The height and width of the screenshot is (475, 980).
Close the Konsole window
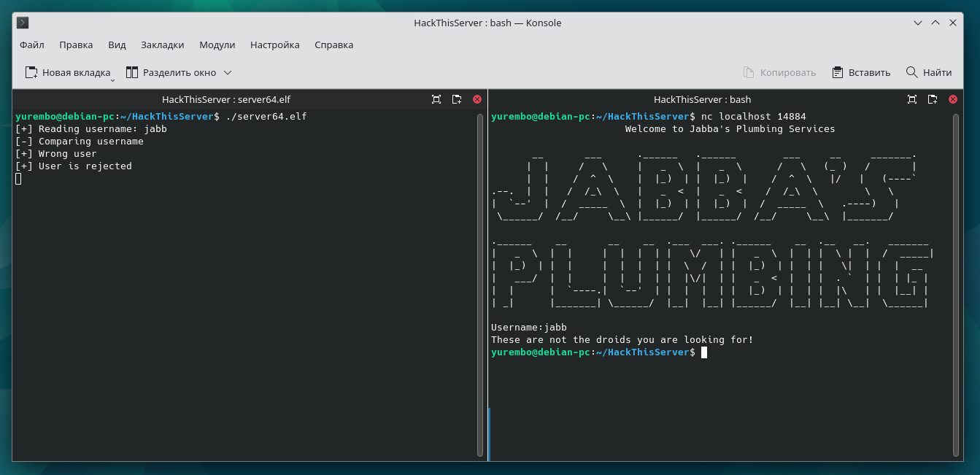click(x=953, y=23)
